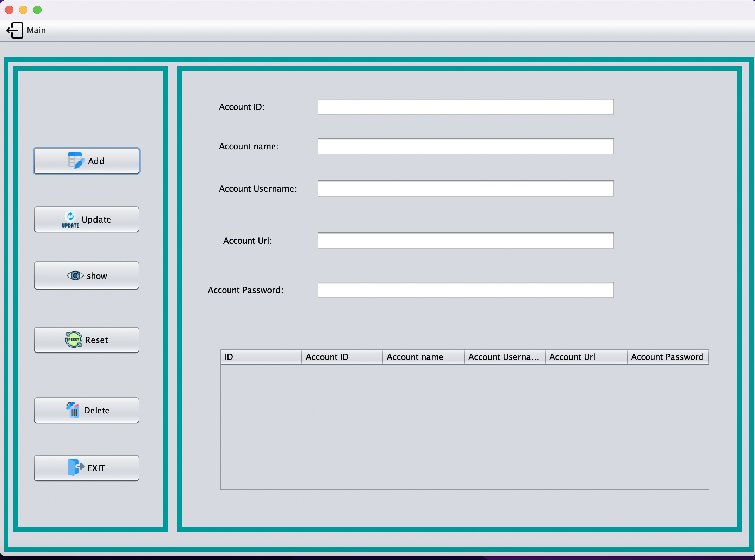Click the Account name column header
This screenshot has height=560, width=755.
pos(424,357)
